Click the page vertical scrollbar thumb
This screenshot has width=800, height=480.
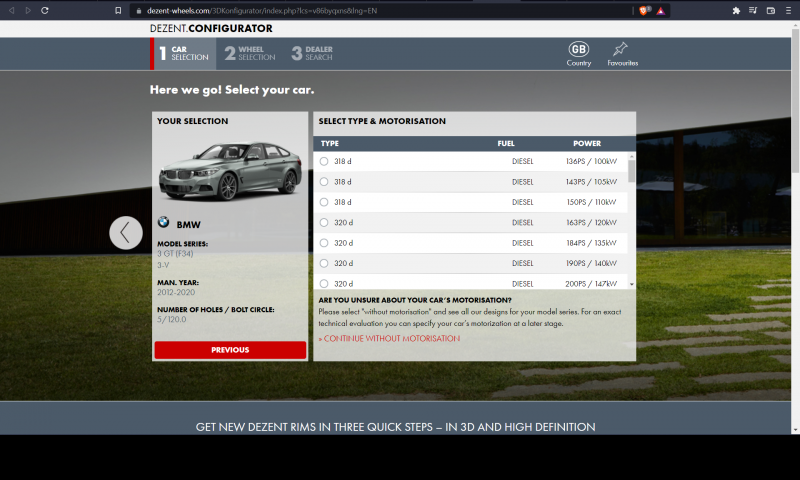[795, 100]
